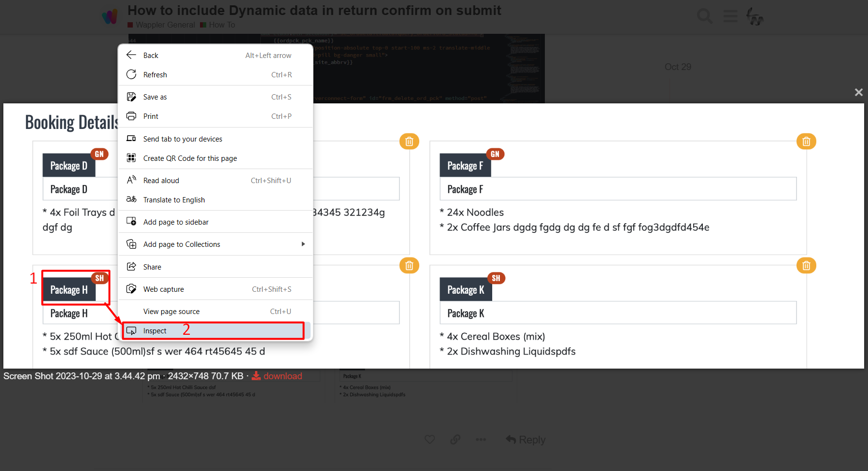Click the search magnifier icon in header
Image resolution: width=868 pixels, height=471 pixels.
pyautogui.click(x=705, y=16)
